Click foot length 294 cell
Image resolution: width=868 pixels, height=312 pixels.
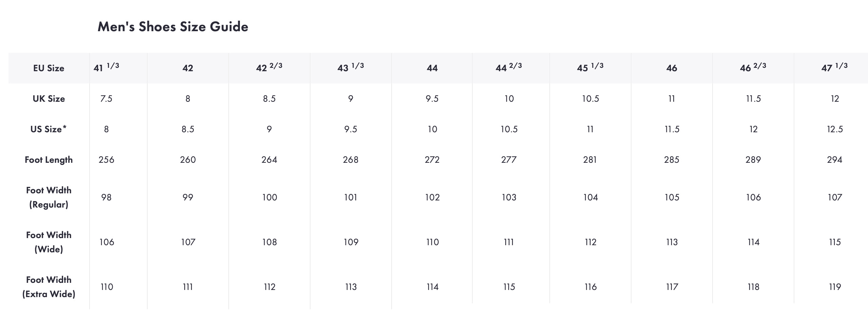pos(834,160)
